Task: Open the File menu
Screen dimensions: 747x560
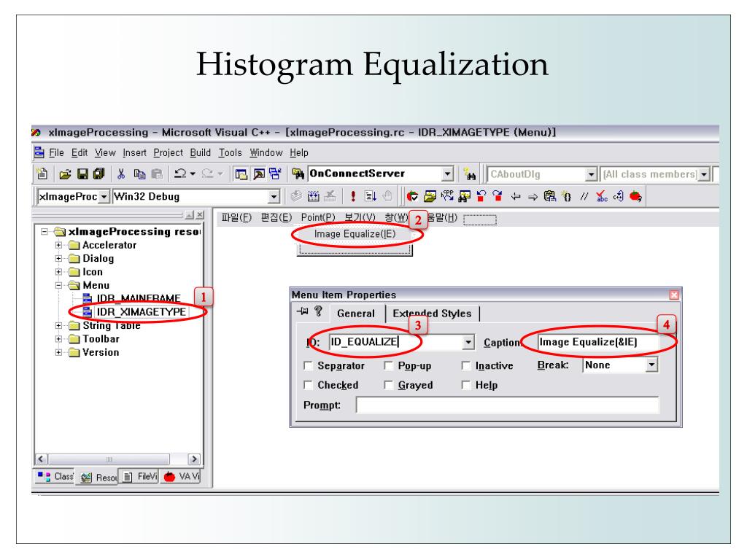Action: pyautogui.click(x=56, y=153)
